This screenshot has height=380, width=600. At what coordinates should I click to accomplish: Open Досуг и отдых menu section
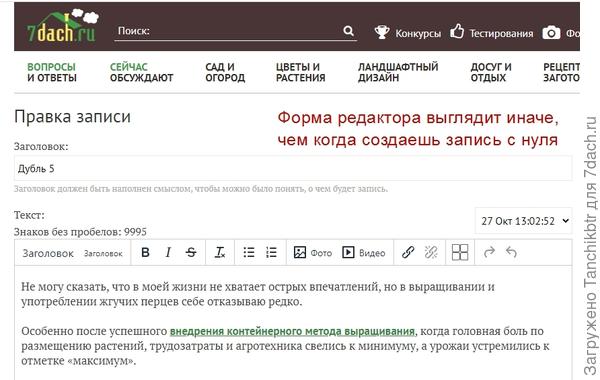(491, 72)
